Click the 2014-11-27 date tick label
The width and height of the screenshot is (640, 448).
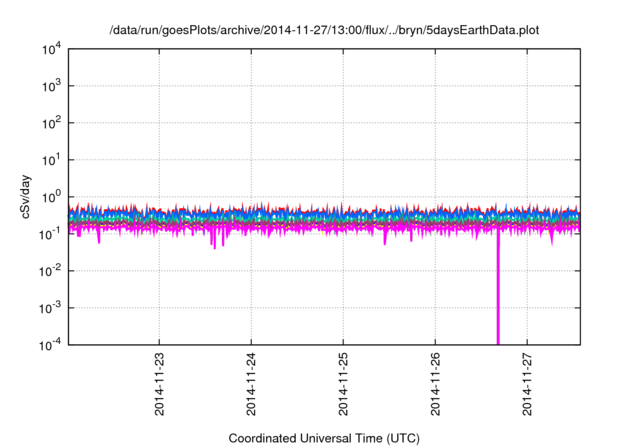(x=527, y=384)
